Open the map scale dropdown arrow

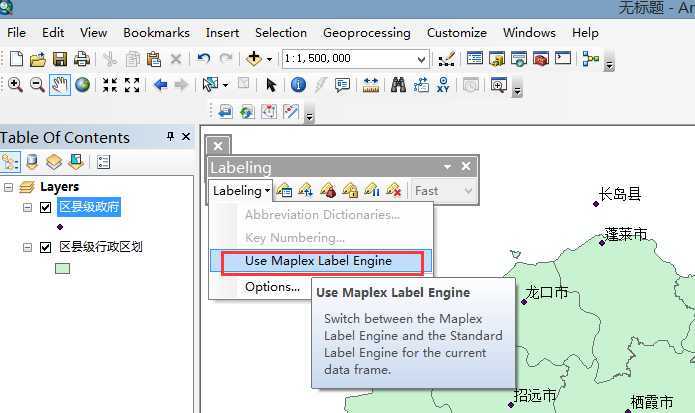[421, 59]
